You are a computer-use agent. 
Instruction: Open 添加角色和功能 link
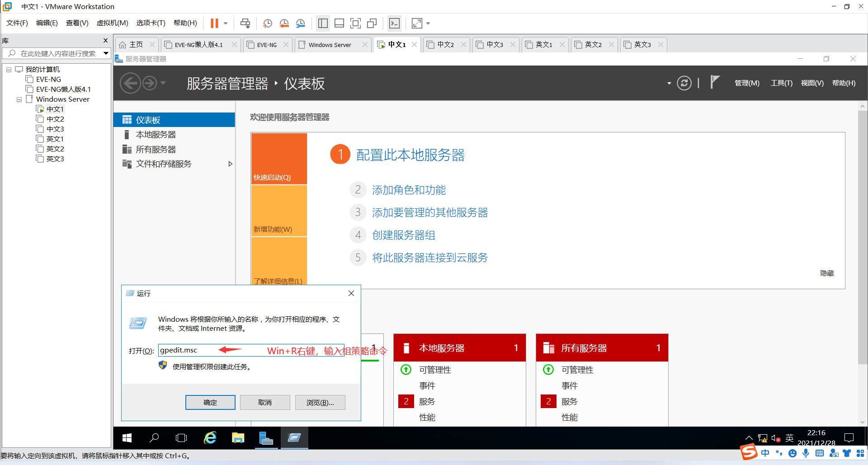tap(409, 190)
